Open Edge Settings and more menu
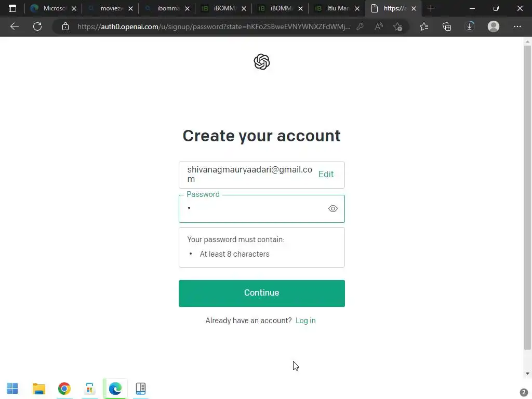 click(517, 26)
